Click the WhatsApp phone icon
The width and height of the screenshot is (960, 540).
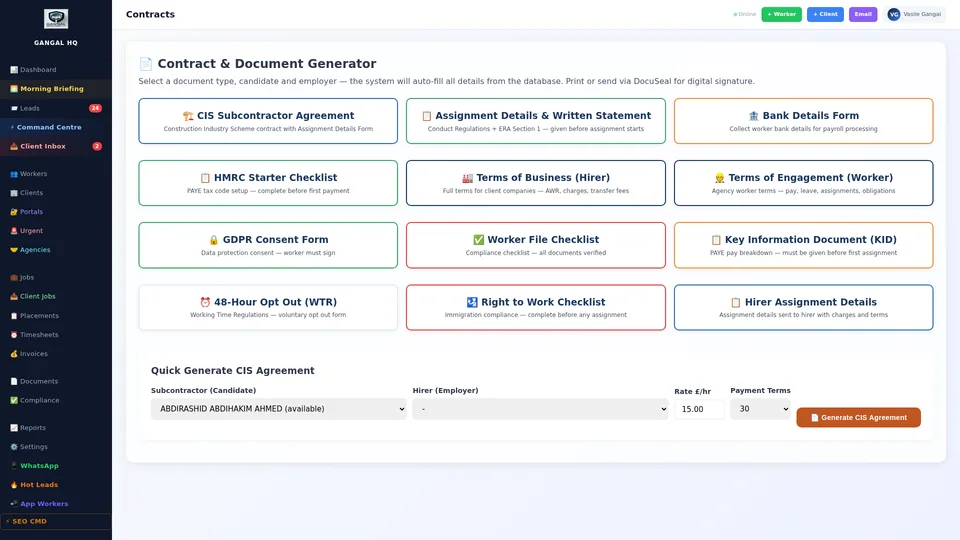tap(13, 466)
